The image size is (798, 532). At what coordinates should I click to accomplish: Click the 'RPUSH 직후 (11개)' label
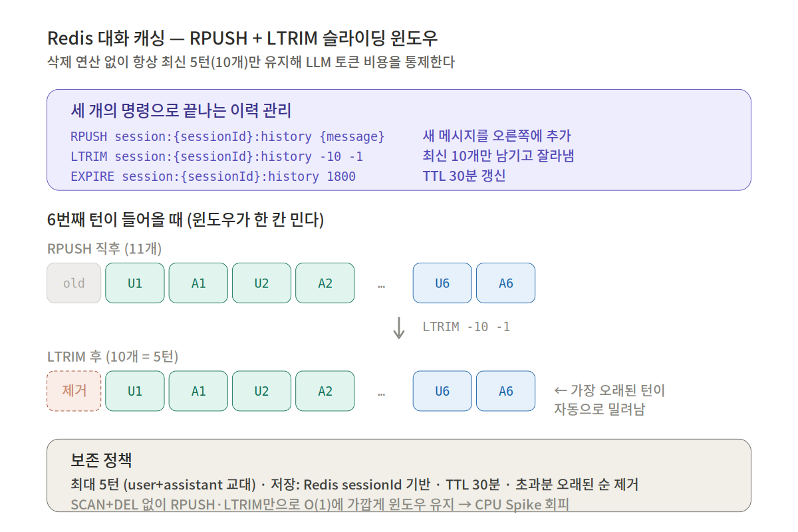point(104,249)
